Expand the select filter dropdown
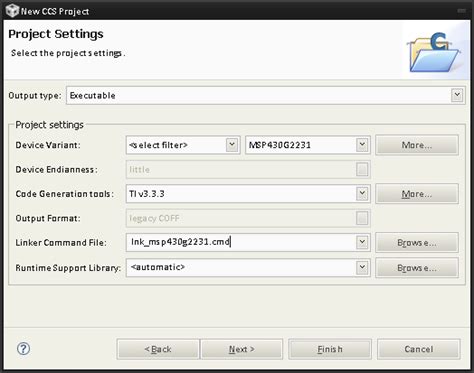 pyautogui.click(x=232, y=145)
